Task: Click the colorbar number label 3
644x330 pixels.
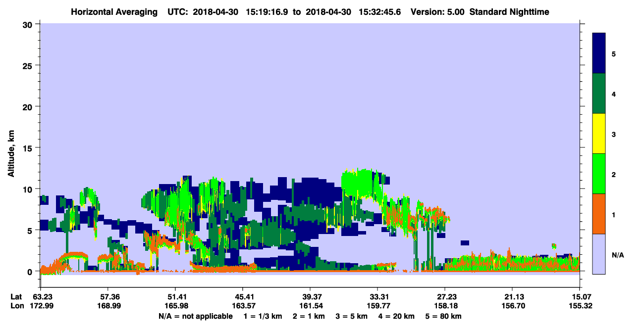Action: (x=614, y=134)
